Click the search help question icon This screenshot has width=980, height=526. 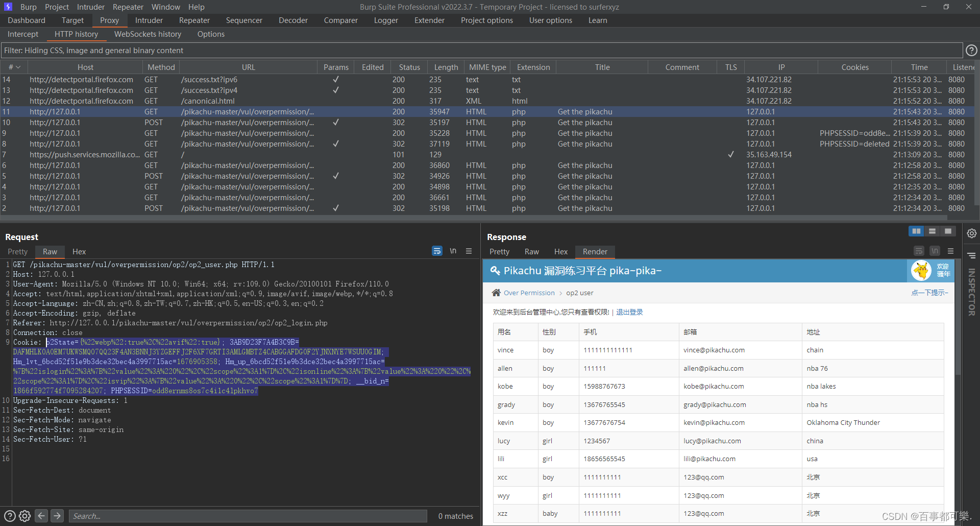[10, 516]
